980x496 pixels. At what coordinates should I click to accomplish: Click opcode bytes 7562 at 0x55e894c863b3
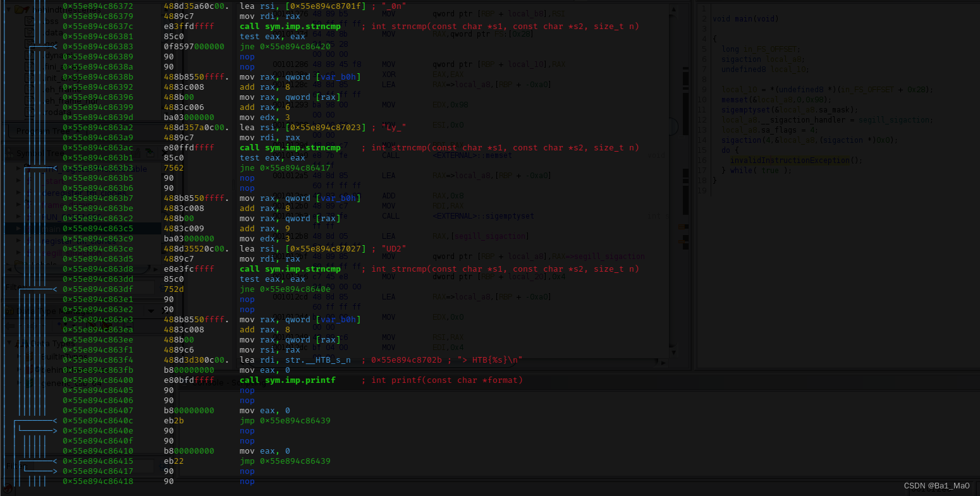173,168
